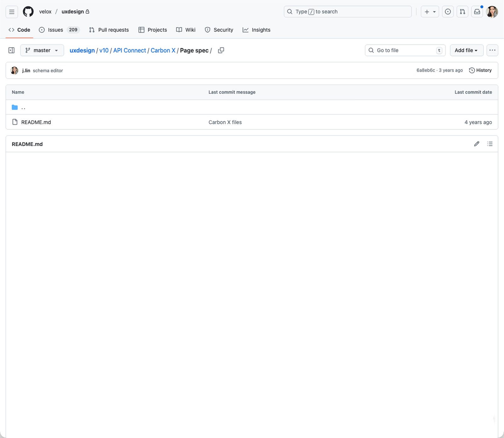Viewport: 504px width, 438px height.
Task: Open the more options ellipsis menu
Action: point(492,50)
